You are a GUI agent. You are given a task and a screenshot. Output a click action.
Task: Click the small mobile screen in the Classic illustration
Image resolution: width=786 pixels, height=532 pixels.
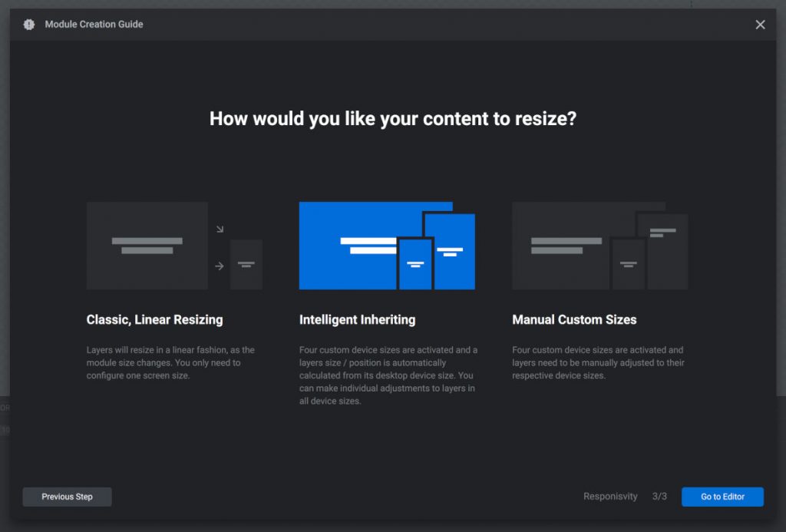click(x=246, y=264)
